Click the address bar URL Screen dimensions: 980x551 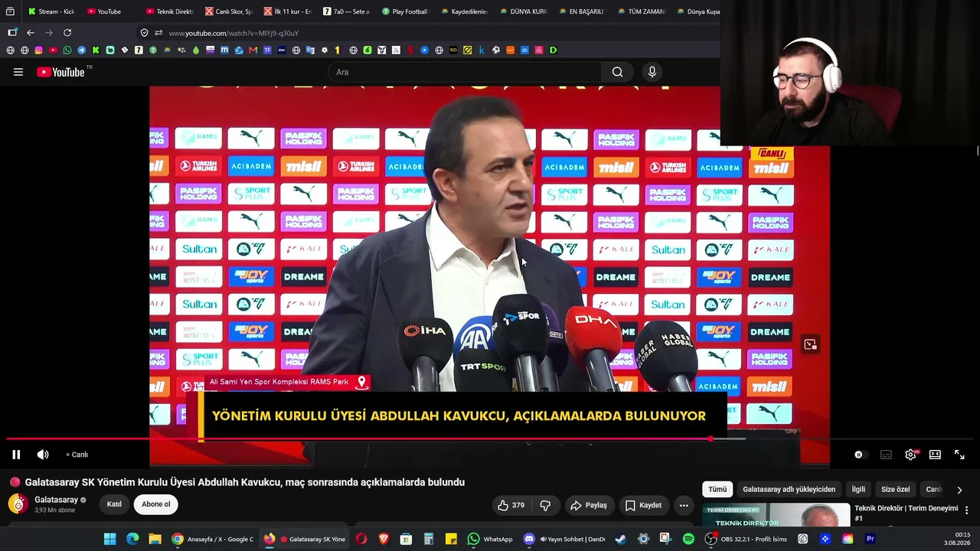[234, 33]
